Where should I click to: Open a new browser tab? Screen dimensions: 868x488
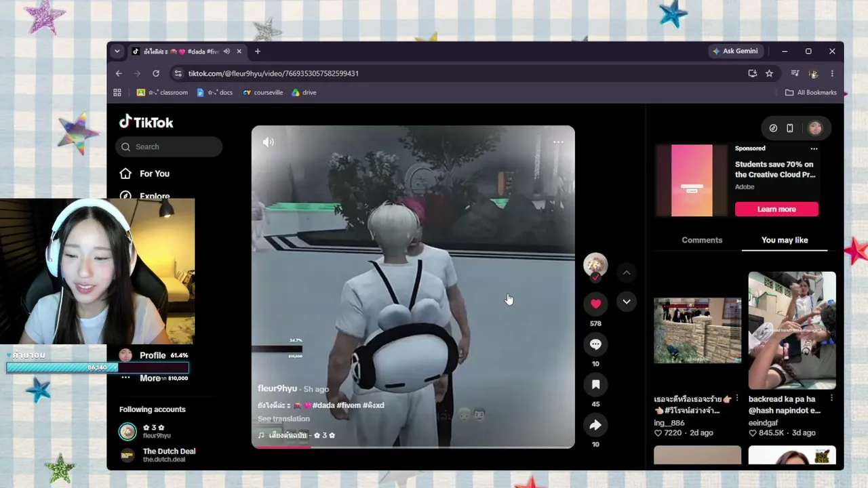pos(258,52)
